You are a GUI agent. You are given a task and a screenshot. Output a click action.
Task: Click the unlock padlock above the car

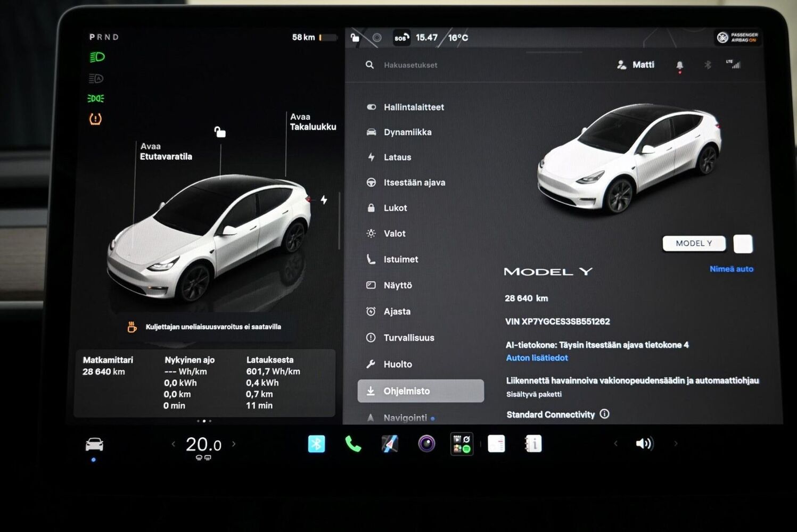point(220,132)
